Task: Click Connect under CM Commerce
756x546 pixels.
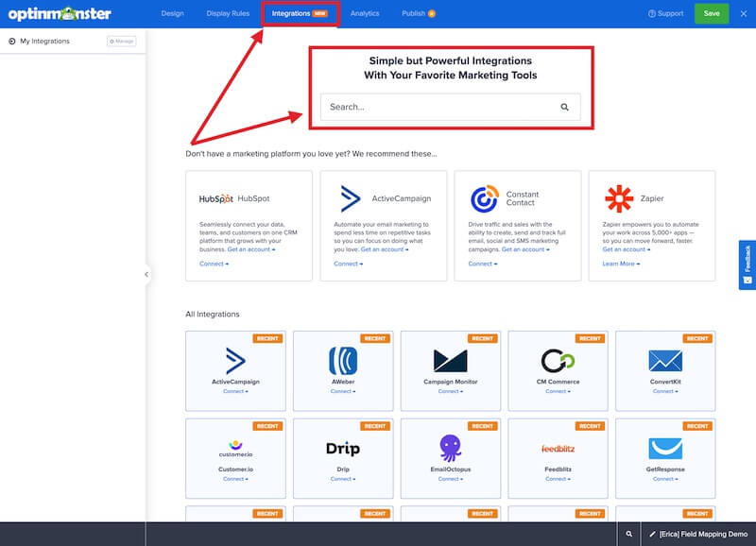Action: tap(558, 391)
